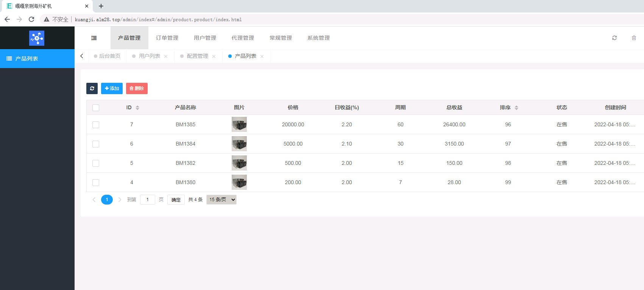Close the 配置管理 tab
Image resolution: width=644 pixels, height=290 pixels.
[214, 56]
